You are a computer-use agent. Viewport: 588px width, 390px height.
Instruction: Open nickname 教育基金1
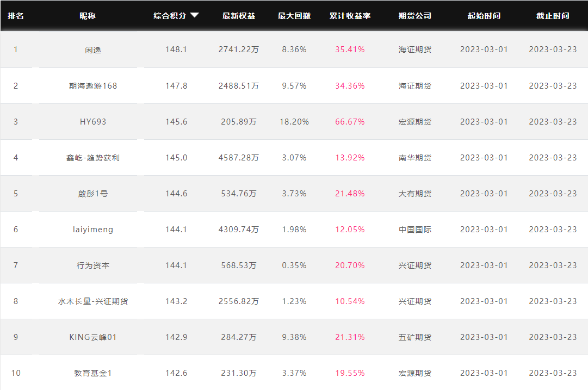tap(93, 373)
